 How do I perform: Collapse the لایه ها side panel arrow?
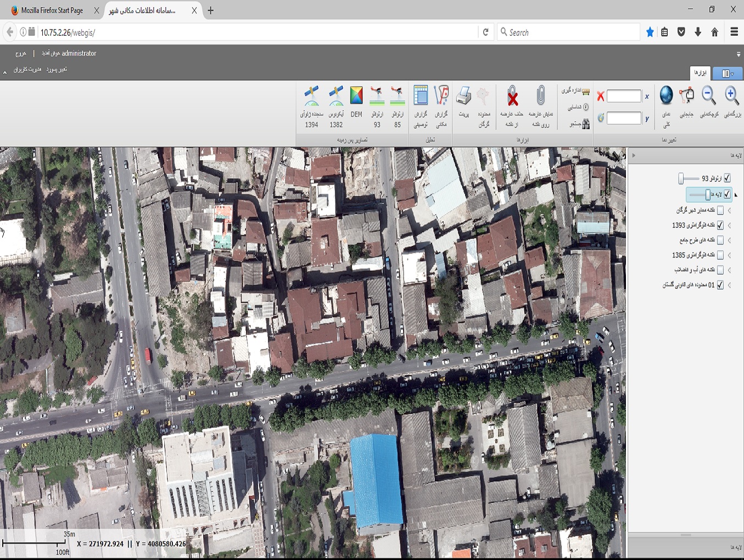[x=634, y=155]
